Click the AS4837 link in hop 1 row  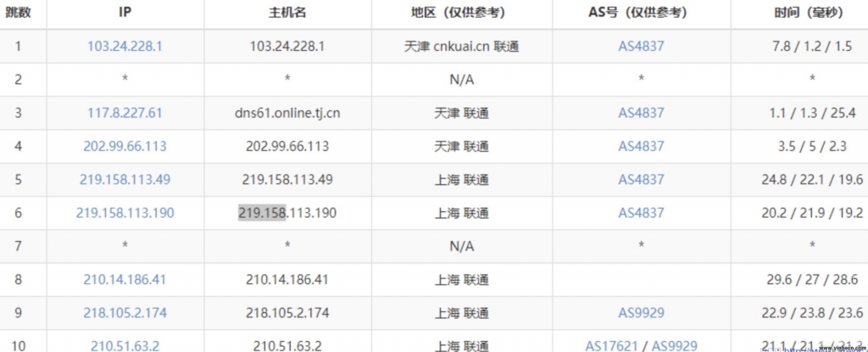[641, 47]
